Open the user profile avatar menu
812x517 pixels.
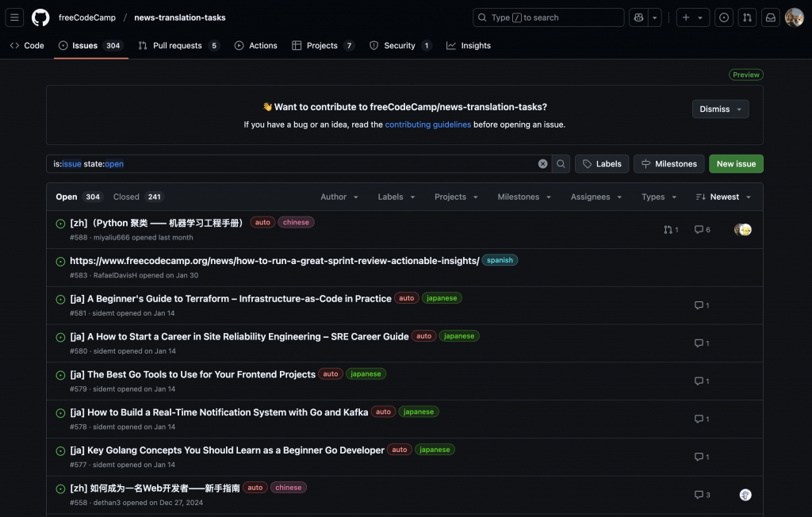[x=794, y=17]
